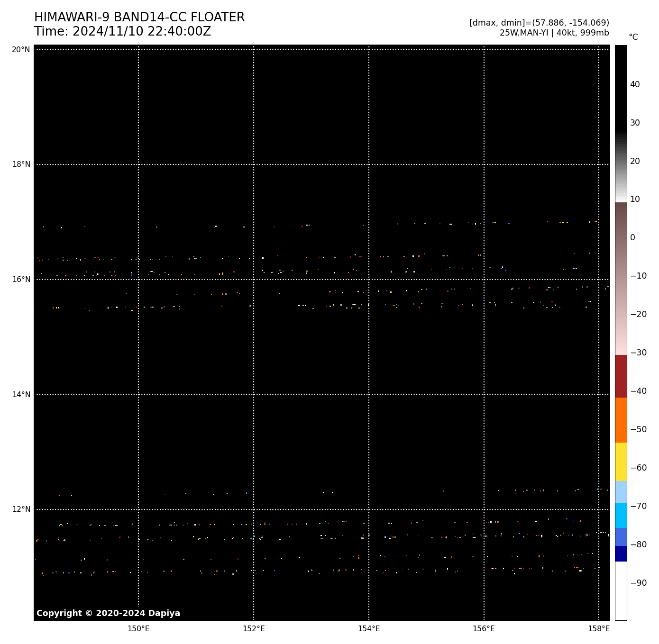This screenshot has width=659, height=644.
Task: Click the yellow band on the colorbar
Action: (621, 462)
